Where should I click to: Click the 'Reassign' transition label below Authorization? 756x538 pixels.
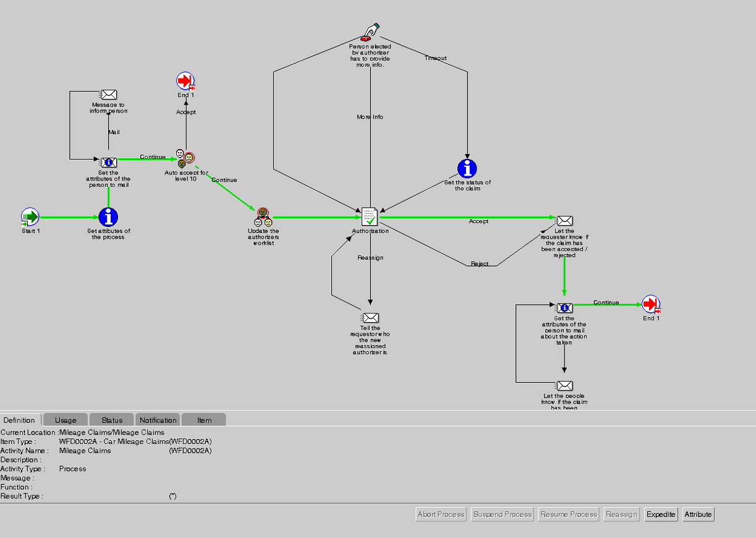pos(370,257)
